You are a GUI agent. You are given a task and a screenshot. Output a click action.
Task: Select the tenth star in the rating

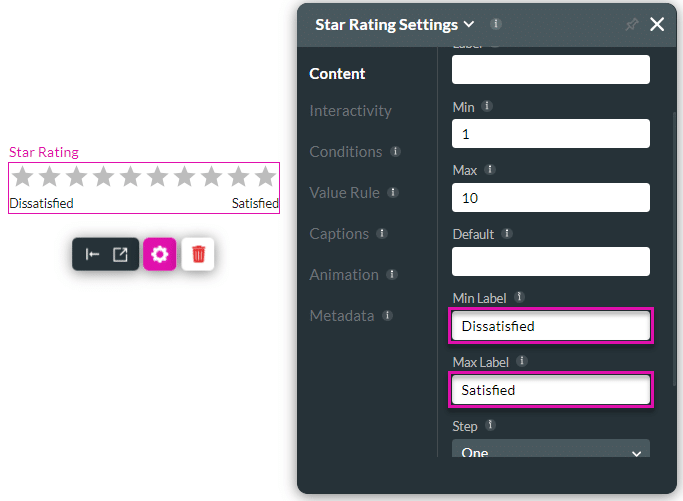[x=265, y=177]
